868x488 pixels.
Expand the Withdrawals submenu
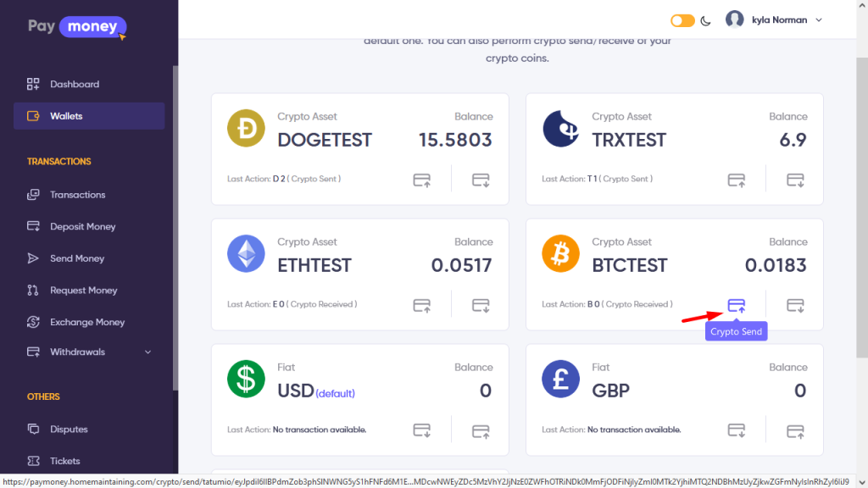(148, 352)
